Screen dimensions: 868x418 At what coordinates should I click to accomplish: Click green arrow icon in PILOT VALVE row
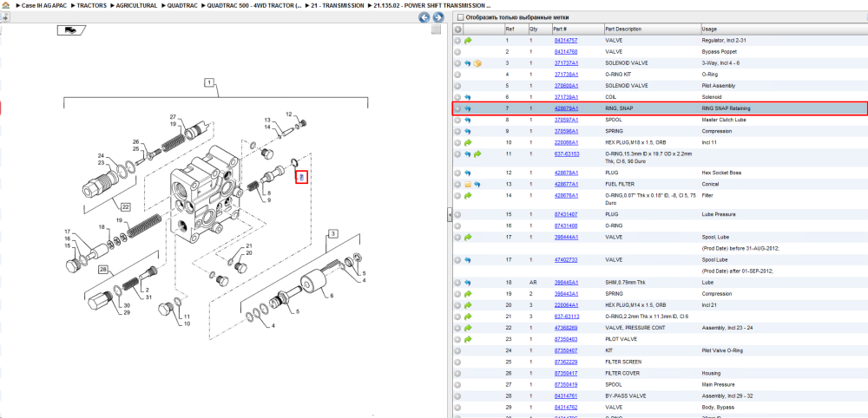tap(468, 339)
